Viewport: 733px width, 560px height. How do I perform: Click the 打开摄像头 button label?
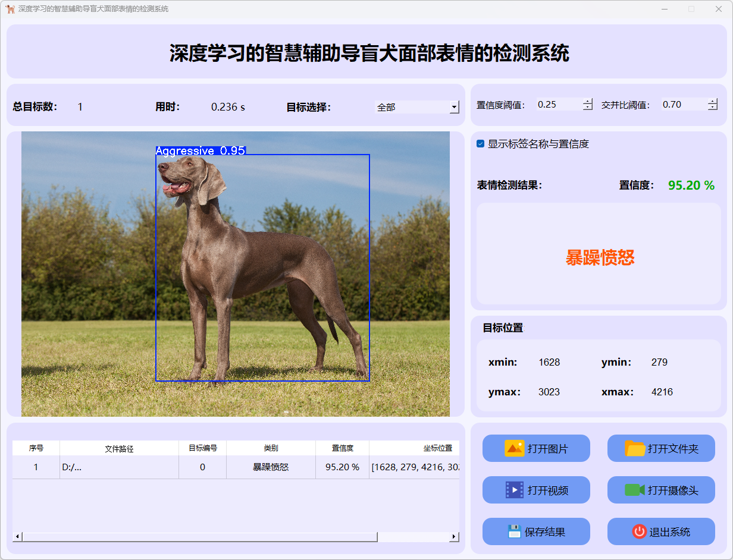click(x=673, y=490)
